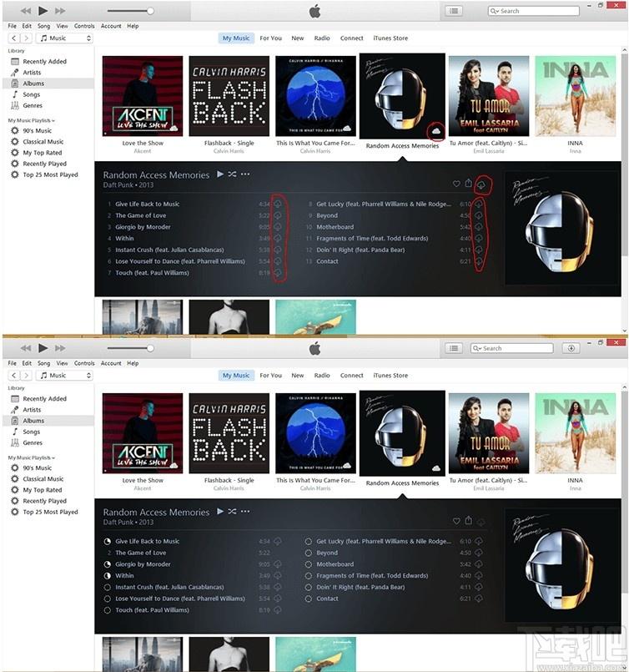Share Random Access Memories album in lower window
629x672 pixels.
pos(469,520)
